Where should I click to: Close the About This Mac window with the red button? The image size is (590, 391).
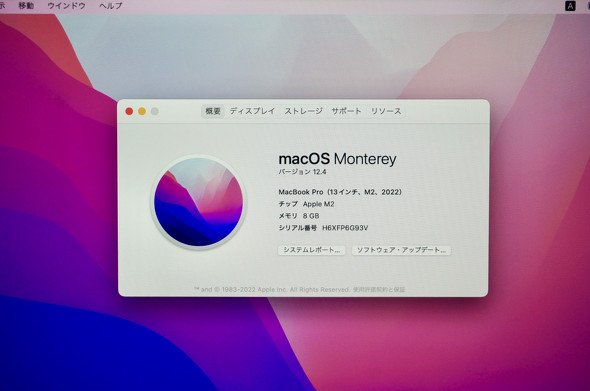pyautogui.click(x=129, y=111)
